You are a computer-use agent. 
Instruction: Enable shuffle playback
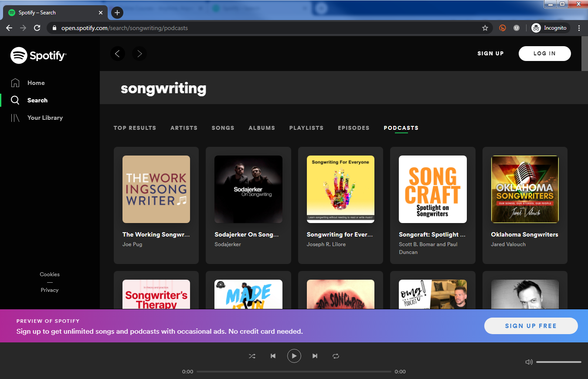(x=252, y=356)
